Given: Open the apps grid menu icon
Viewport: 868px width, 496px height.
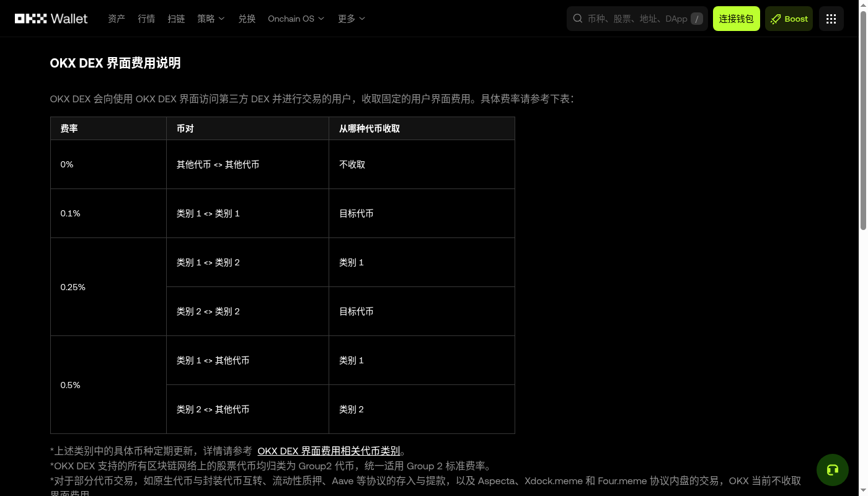Looking at the screenshot, I should [831, 19].
